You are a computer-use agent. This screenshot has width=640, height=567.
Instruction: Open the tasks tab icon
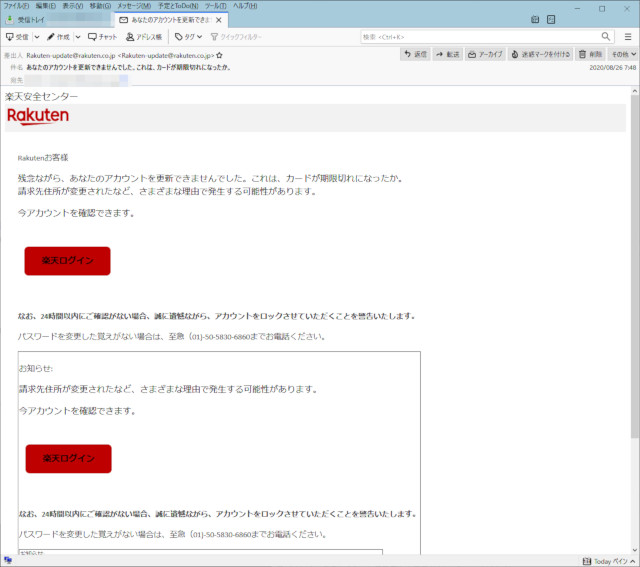pos(551,19)
